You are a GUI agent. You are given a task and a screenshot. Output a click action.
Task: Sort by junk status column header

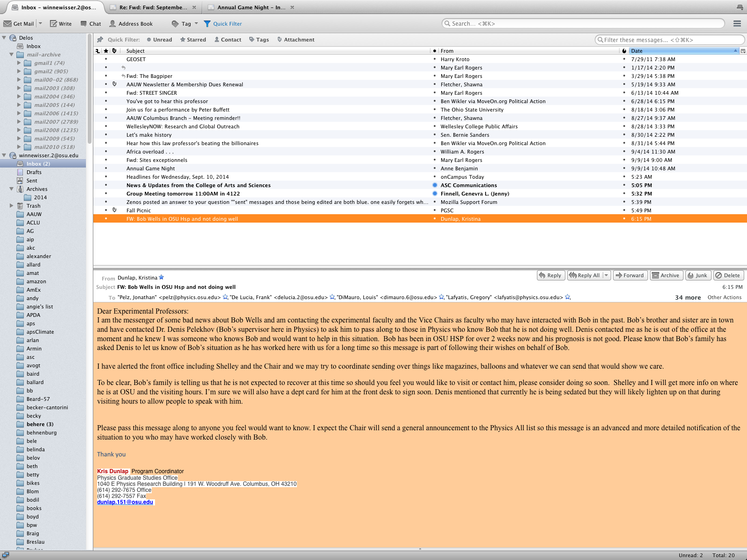click(624, 51)
